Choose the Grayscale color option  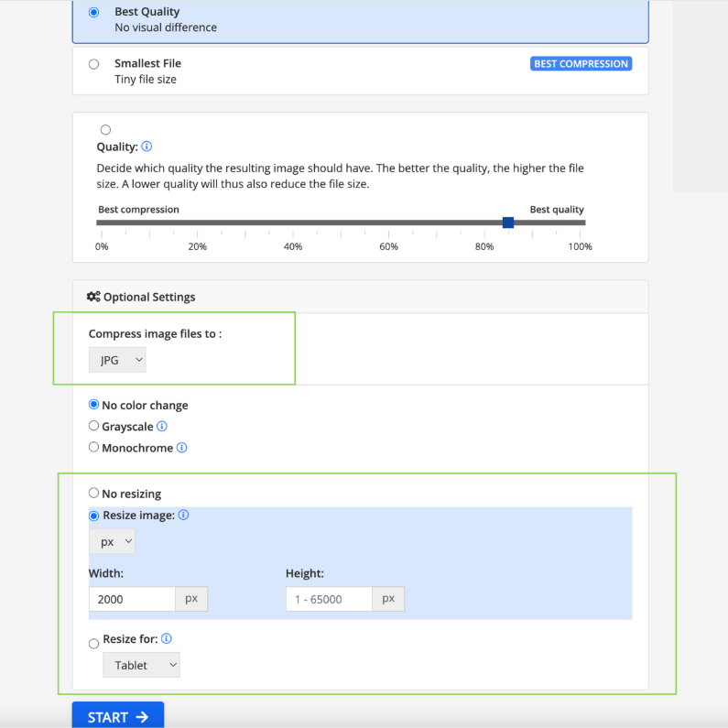point(94,426)
